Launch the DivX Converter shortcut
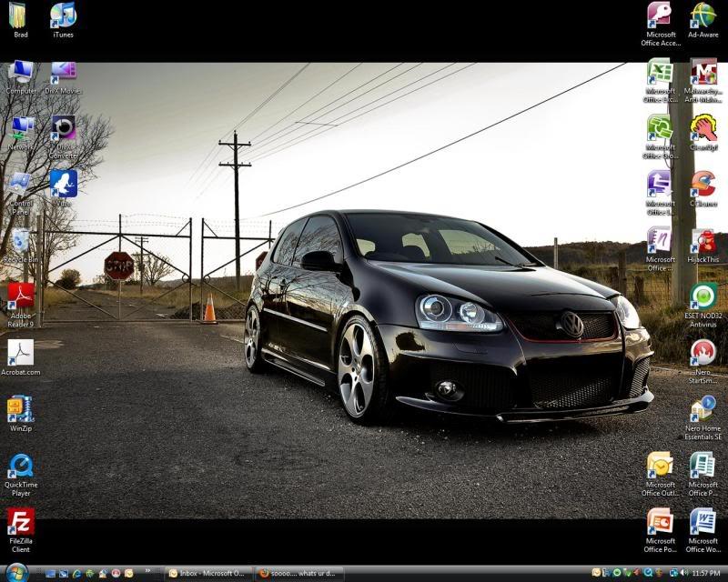 click(63, 137)
